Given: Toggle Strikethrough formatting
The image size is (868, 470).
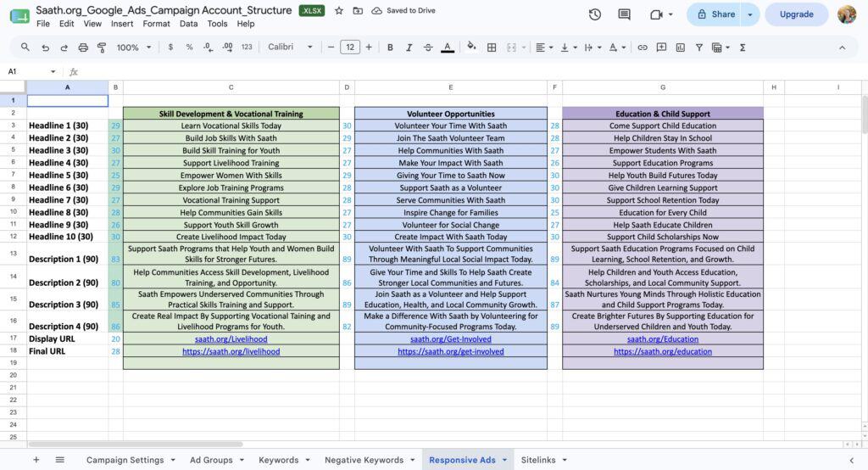Looking at the screenshot, I should click(428, 48).
